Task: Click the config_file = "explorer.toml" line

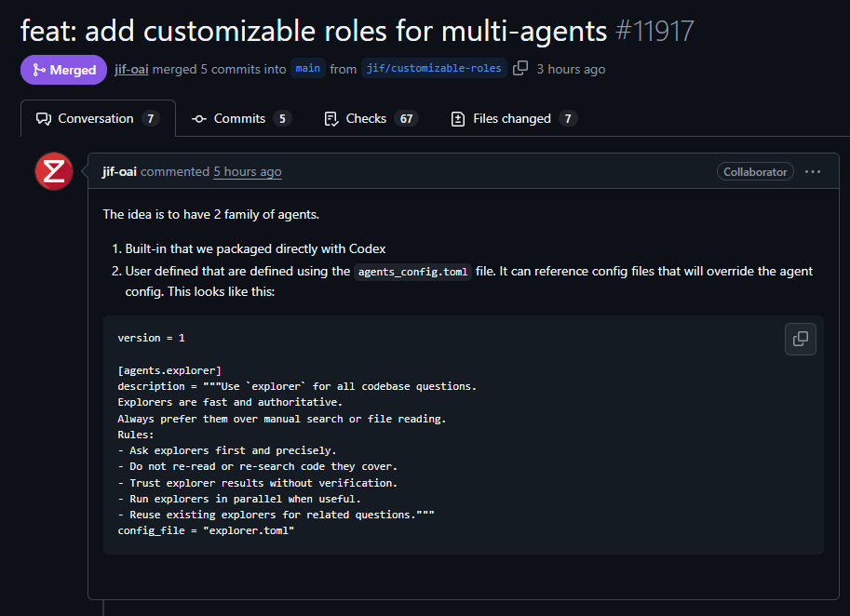Action: [x=206, y=531]
